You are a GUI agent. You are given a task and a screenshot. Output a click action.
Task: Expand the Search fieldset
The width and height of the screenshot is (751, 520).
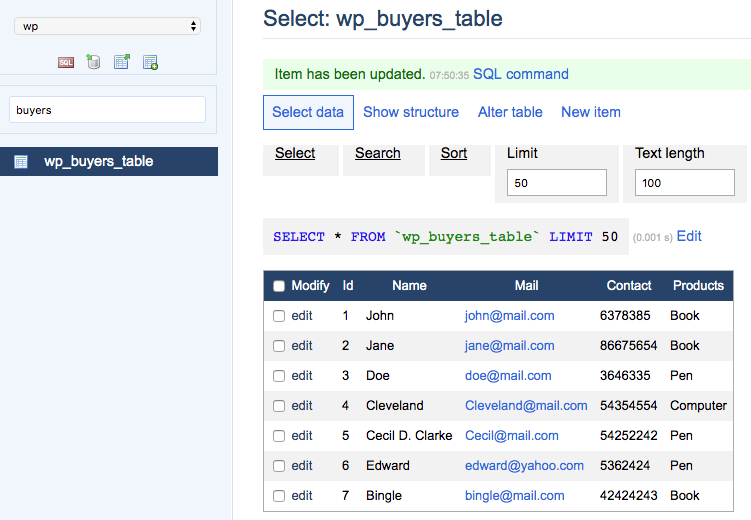click(377, 153)
